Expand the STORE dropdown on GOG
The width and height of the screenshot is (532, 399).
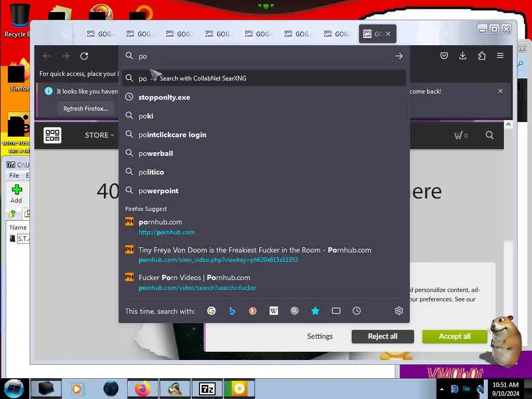tap(99, 135)
